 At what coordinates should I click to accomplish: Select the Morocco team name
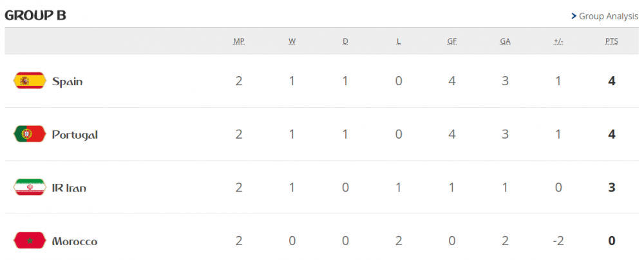point(75,242)
